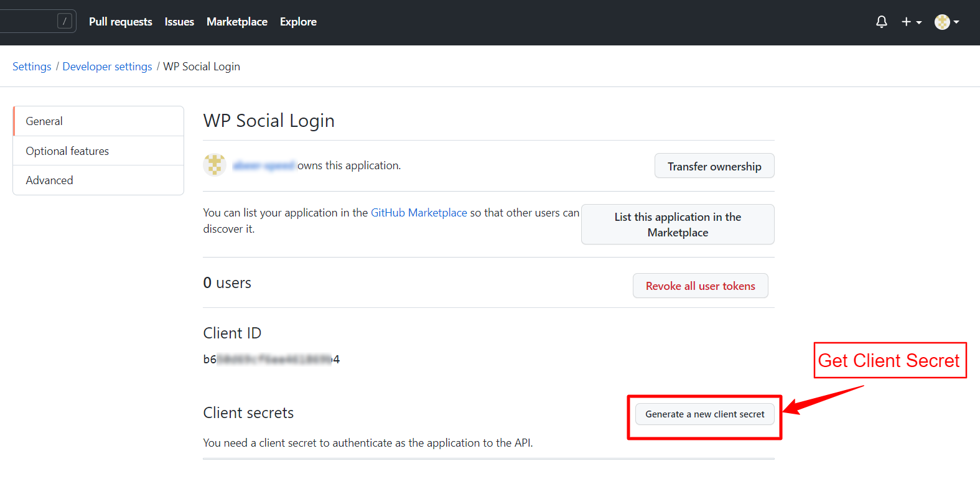The height and width of the screenshot is (484, 980).
Task: Click WP Social Login in the breadcrumb
Action: pyautogui.click(x=202, y=67)
